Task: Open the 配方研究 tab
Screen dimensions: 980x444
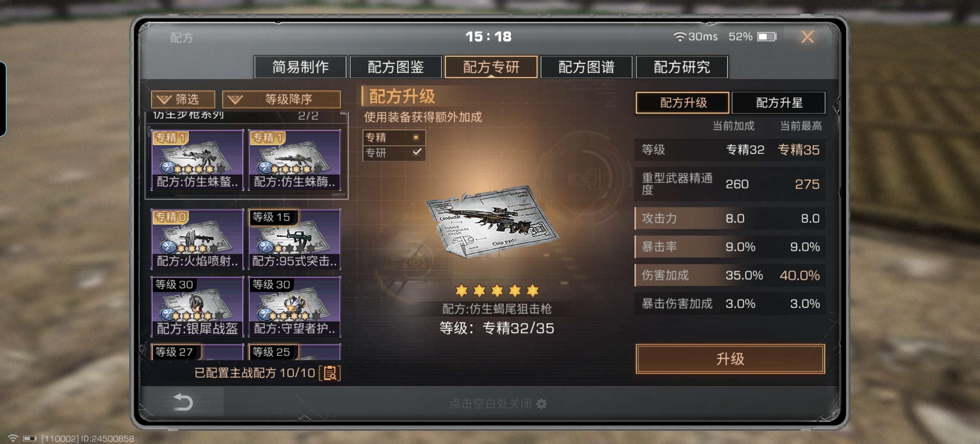Action: pos(681,67)
